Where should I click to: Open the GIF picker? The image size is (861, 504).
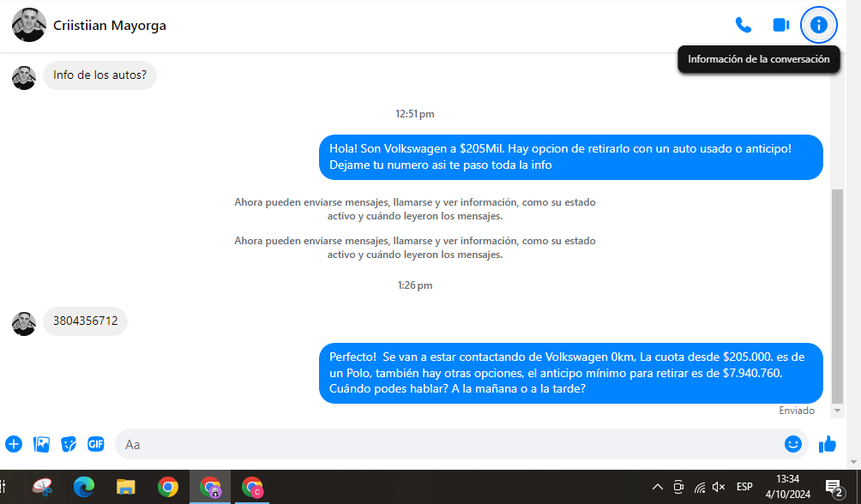tap(95, 444)
